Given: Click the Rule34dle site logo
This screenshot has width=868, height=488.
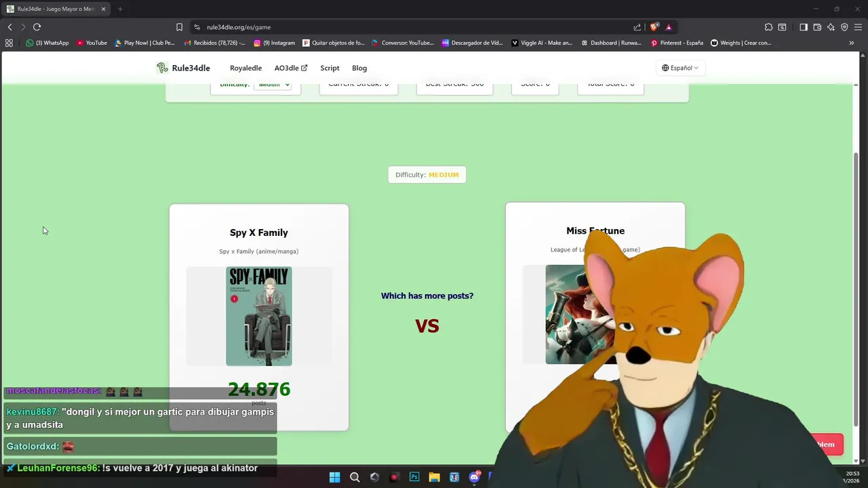Looking at the screenshot, I should [183, 68].
